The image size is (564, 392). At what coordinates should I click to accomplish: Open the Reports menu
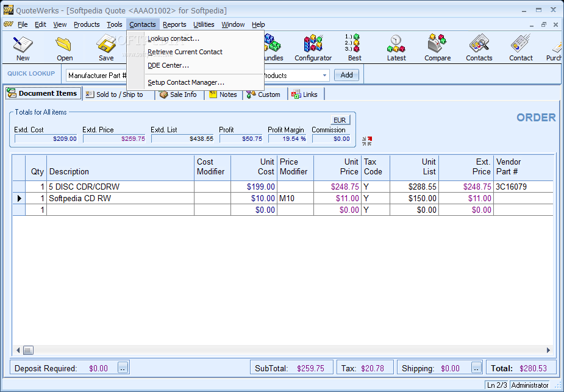pos(174,24)
